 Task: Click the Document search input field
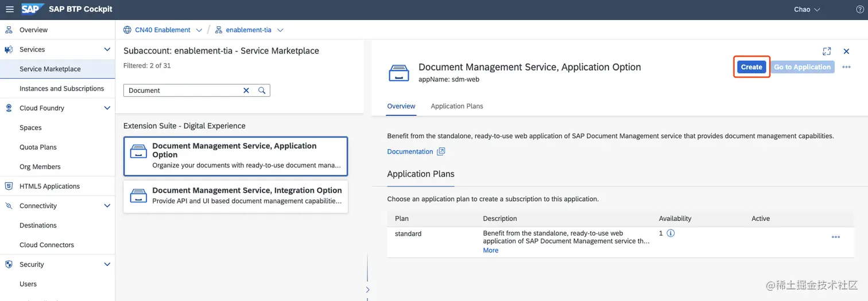coord(184,91)
